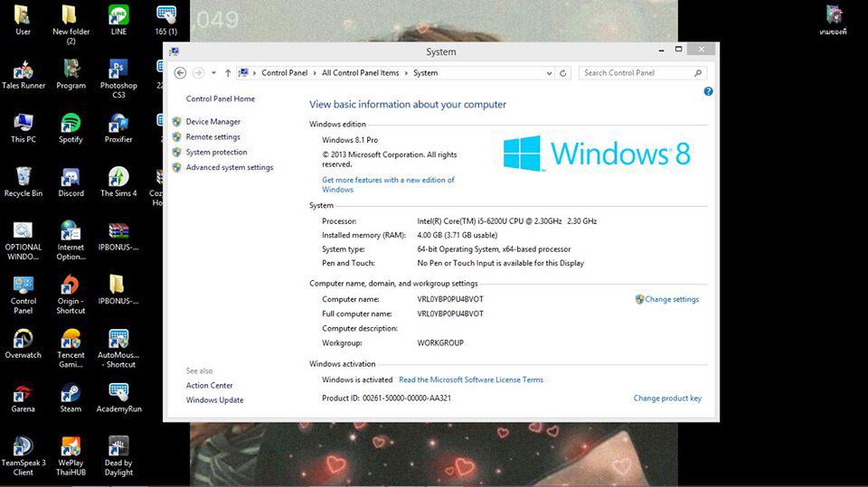Select Product ID 00261-50000-00000-AA321 text
868x487 pixels.
(x=386, y=398)
